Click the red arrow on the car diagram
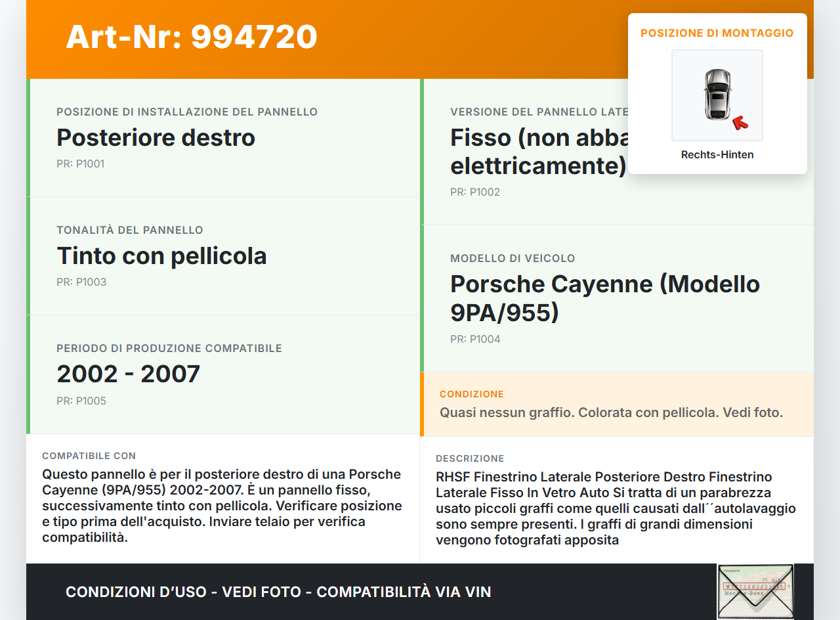 740,122
